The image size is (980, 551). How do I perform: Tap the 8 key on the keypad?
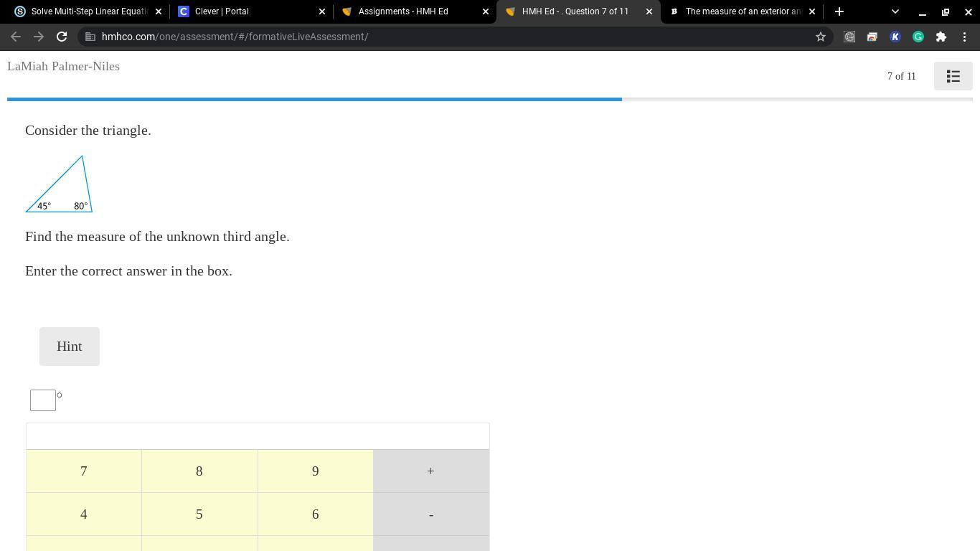click(199, 471)
